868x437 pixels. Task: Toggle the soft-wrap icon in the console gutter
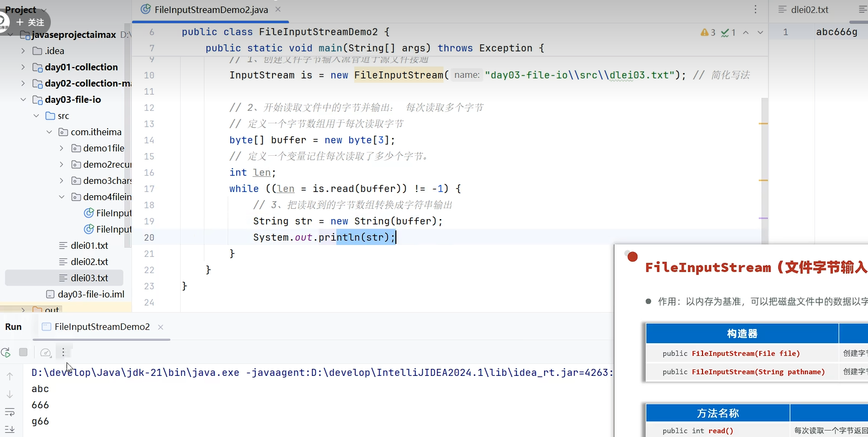[x=10, y=412]
